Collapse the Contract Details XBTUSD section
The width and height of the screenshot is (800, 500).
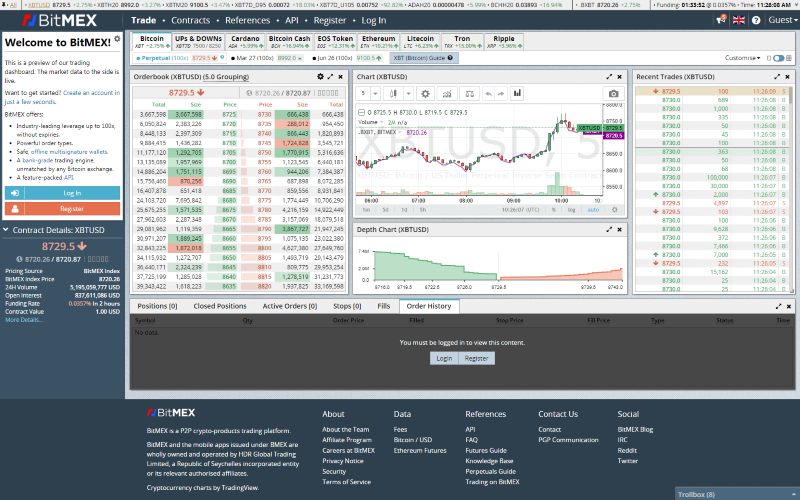(x=6, y=230)
